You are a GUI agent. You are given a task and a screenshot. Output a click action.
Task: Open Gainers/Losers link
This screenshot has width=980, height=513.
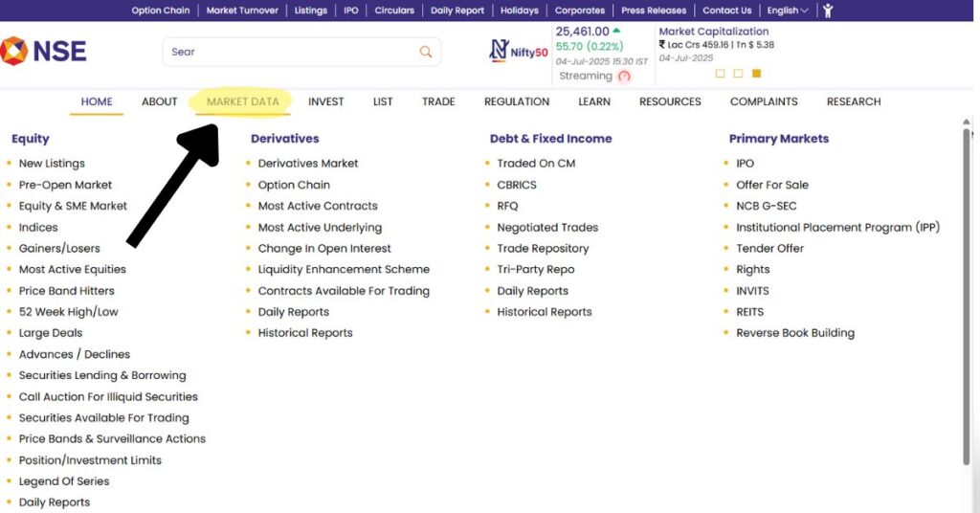coord(59,248)
